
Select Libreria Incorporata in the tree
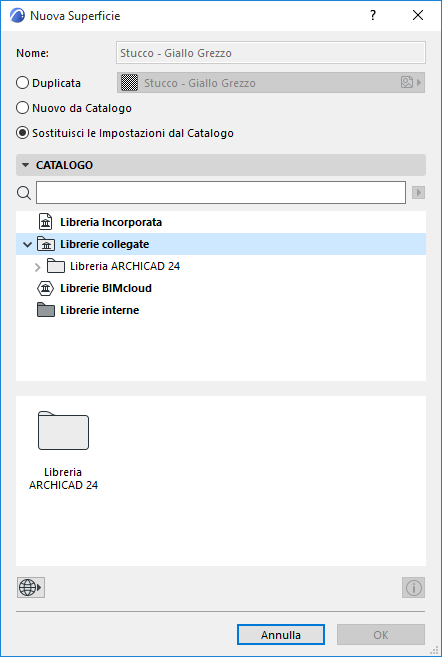click(x=111, y=222)
